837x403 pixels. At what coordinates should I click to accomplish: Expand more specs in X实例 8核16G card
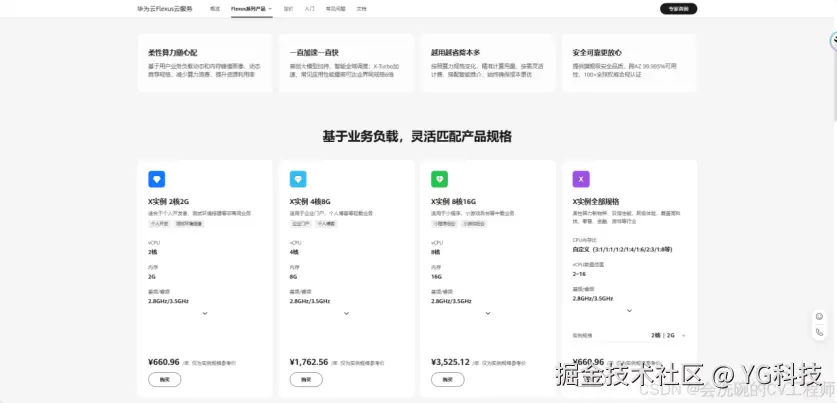pos(488,313)
